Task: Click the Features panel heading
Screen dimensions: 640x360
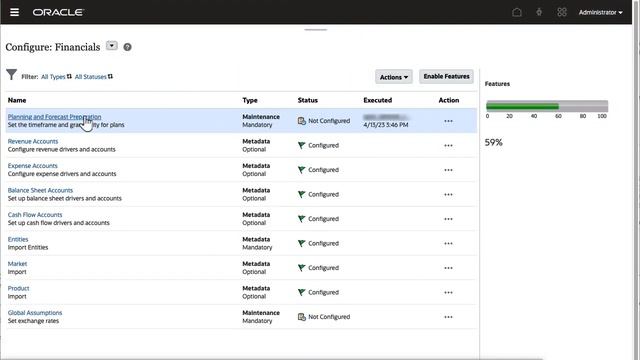Action: tap(497, 84)
